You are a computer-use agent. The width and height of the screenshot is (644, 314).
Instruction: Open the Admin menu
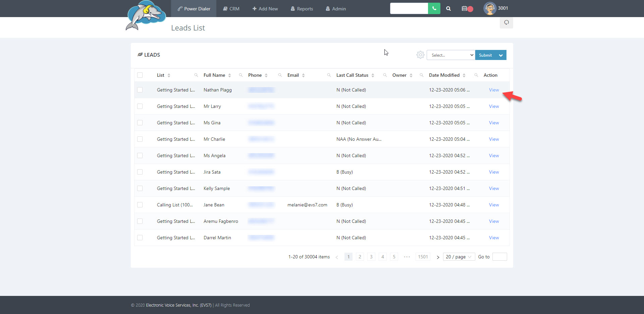coord(336,9)
